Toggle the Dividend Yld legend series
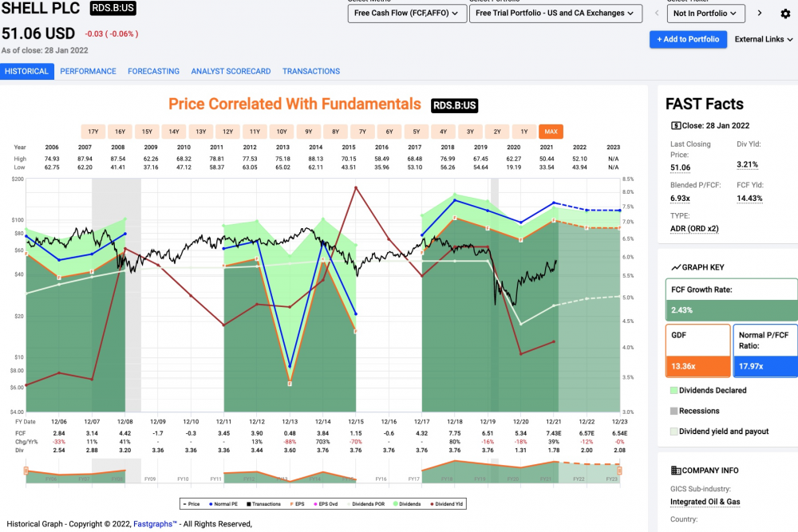This screenshot has height=532, width=798. click(447, 504)
